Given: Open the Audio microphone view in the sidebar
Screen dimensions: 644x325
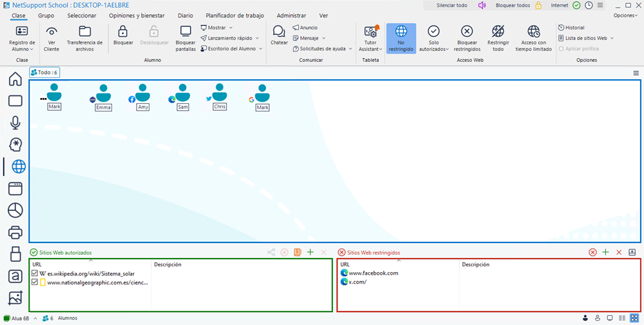Looking at the screenshot, I should pos(15,123).
